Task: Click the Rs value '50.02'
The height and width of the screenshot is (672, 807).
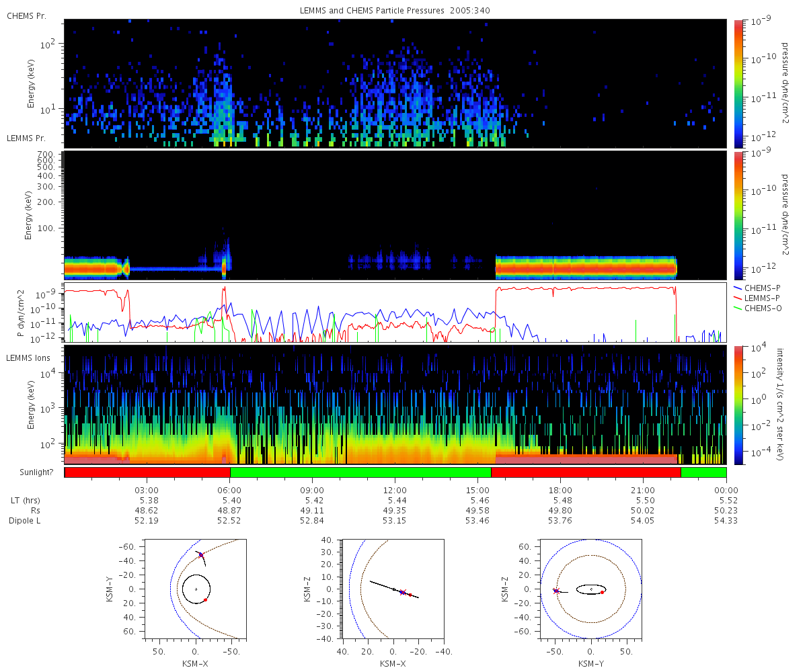Action: tap(644, 510)
